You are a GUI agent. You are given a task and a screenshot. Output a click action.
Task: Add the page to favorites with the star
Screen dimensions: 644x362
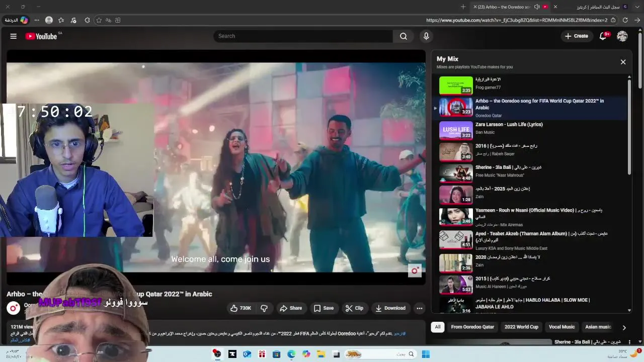click(x=99, y=20)
